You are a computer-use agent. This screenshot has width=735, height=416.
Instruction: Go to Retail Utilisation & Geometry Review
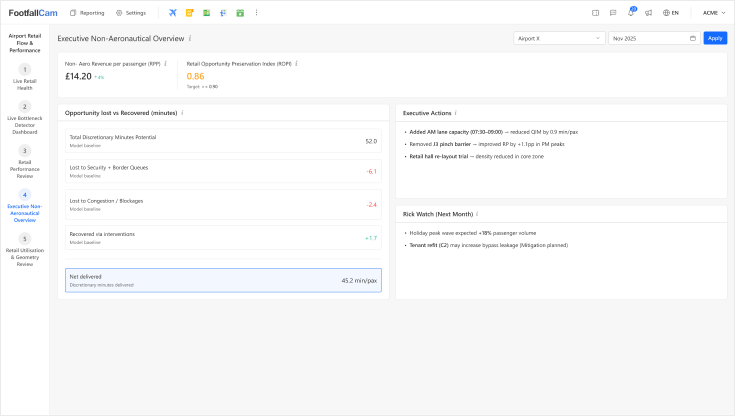pyautogui.click(x=25, y=250)
